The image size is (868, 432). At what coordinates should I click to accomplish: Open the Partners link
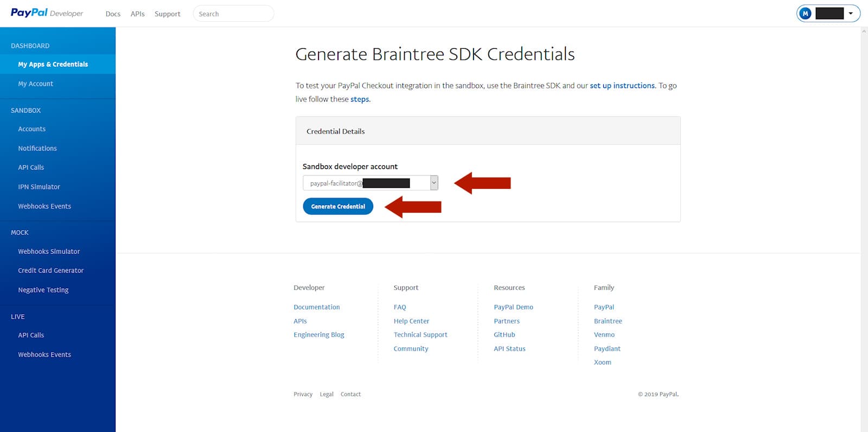(x=507, y=321)
